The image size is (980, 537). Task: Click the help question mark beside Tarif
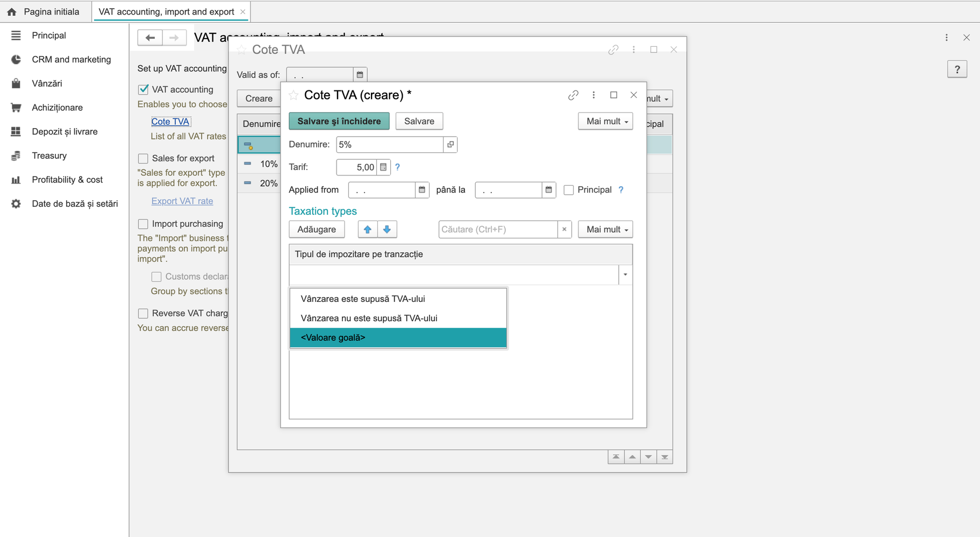coord(398,167)
